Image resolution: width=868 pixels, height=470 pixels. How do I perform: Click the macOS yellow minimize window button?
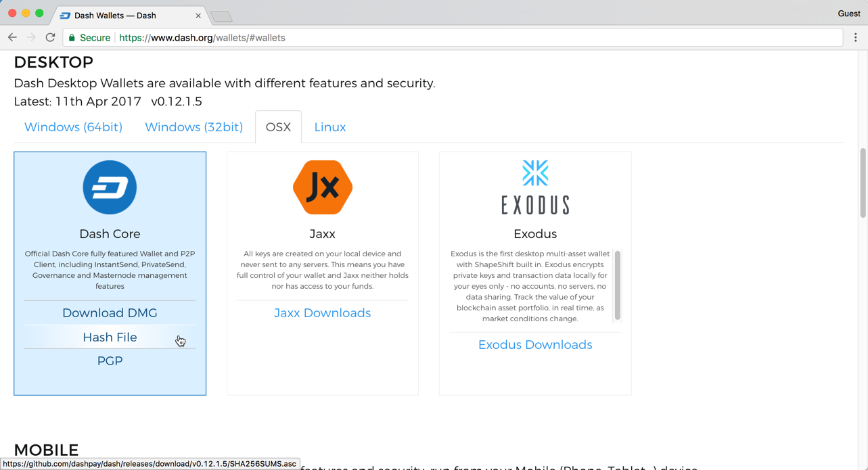point(26,14)
